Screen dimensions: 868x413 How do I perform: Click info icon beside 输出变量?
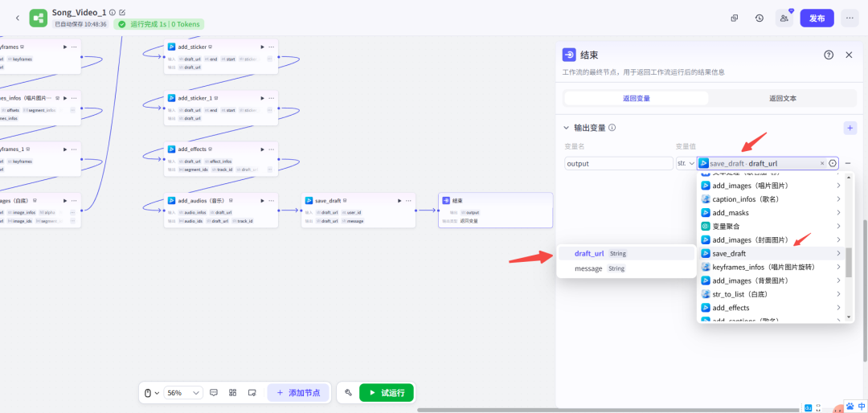[612, 127]
